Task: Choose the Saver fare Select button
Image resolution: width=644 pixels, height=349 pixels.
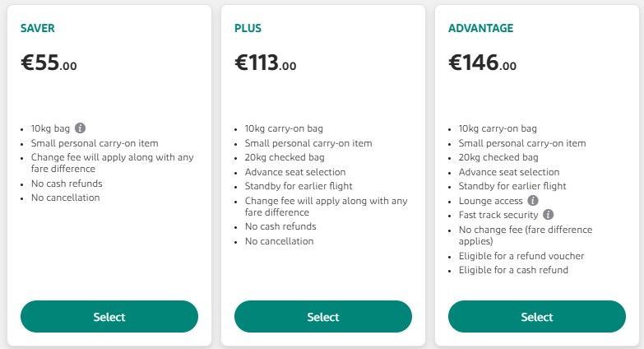Action: click(109, 317)
